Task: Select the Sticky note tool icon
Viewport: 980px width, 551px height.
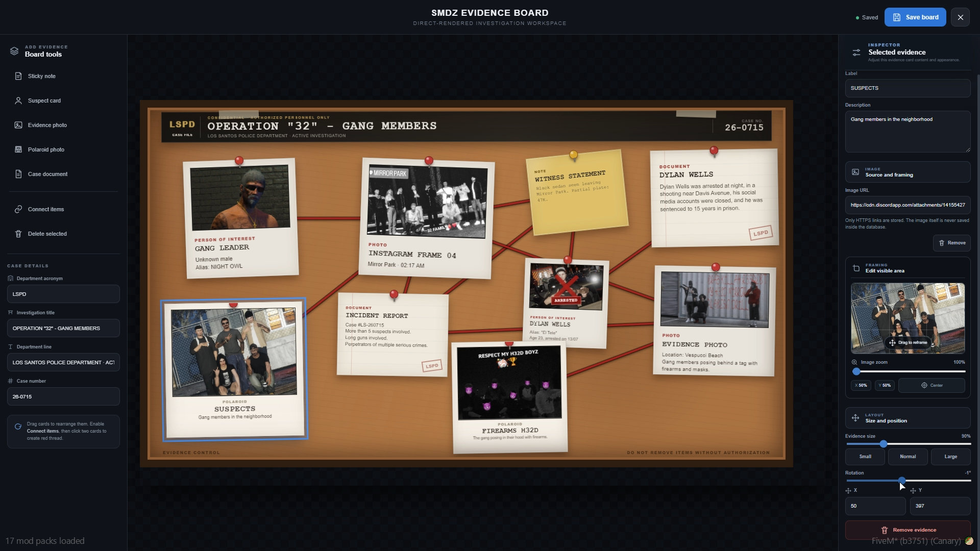Action: click(18, 76)
